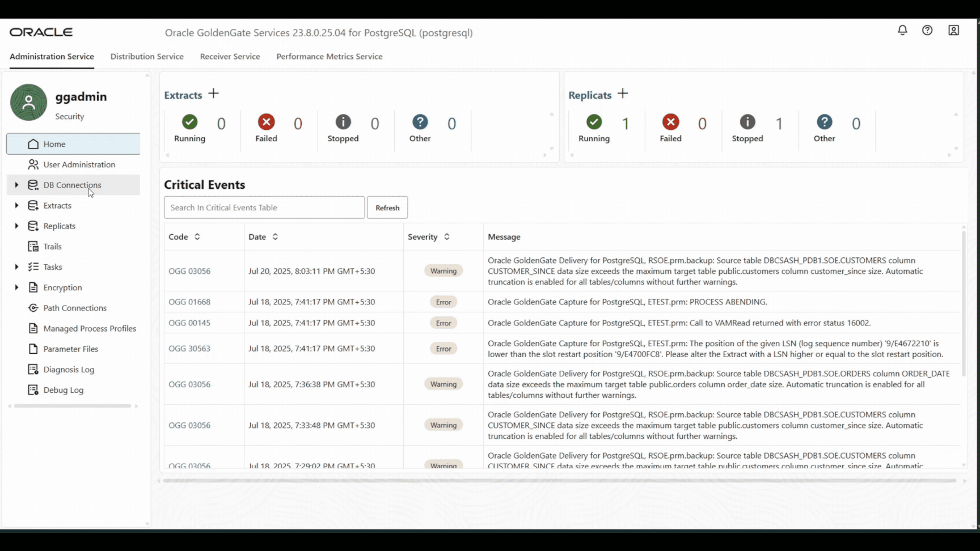The image size is (980, 551).
Task: Click the Oracle logo
Action: tap(41, 32)
